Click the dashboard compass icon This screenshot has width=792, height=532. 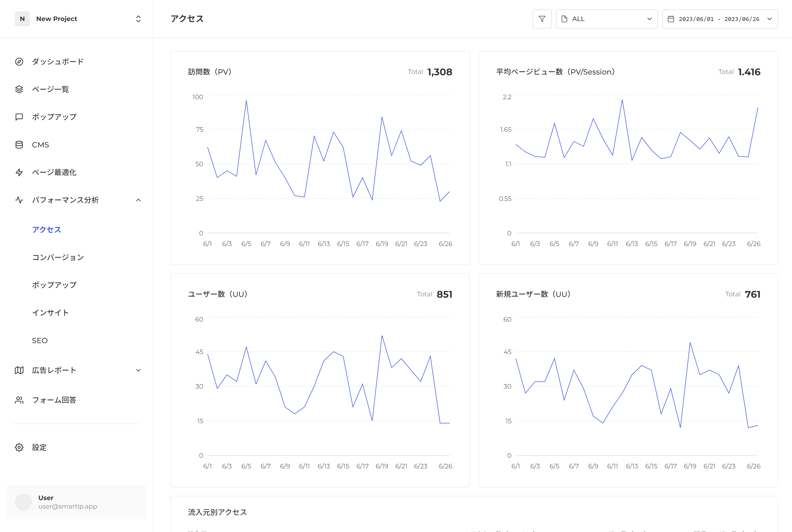pos(19,61)
